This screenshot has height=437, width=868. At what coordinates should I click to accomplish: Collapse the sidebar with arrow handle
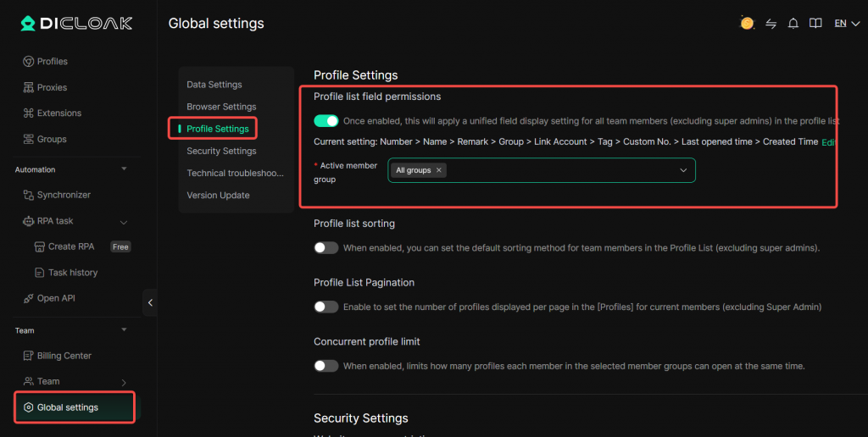pos(149,302)
